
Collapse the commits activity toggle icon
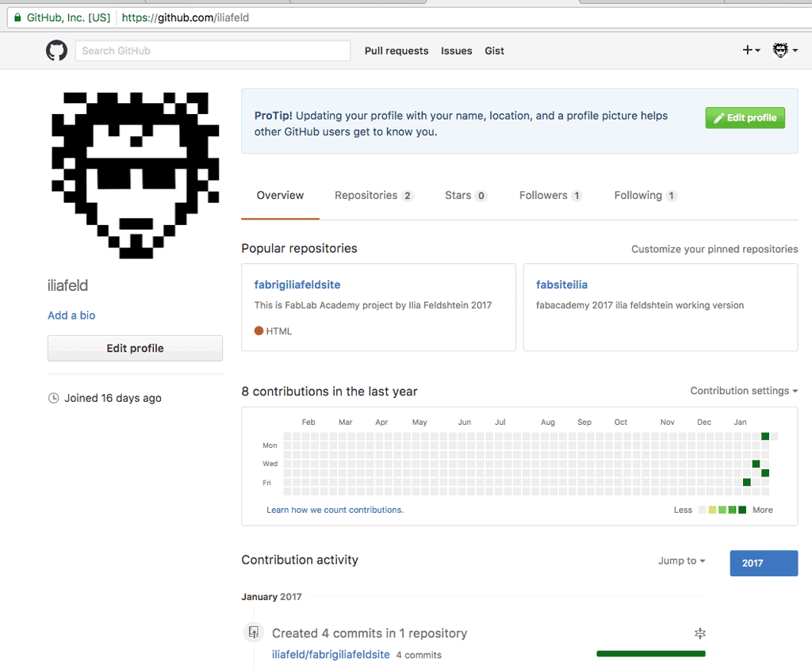[x=699, y=633]
